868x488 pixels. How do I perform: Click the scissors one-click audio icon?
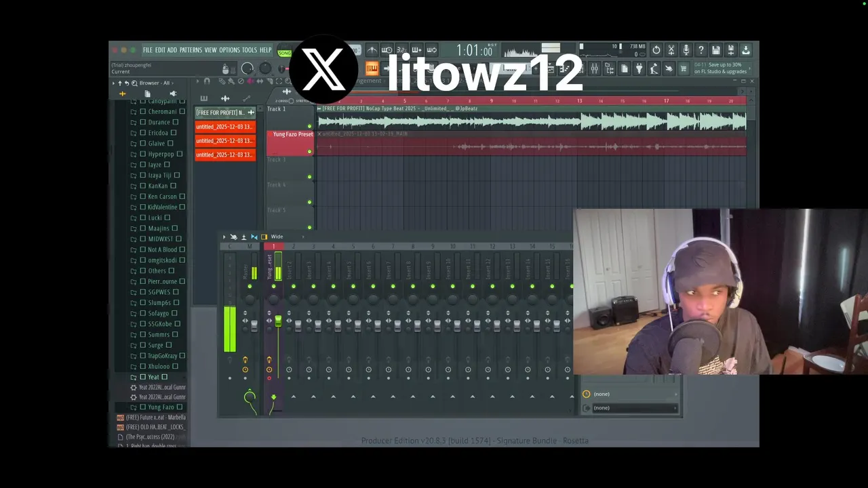671,50
